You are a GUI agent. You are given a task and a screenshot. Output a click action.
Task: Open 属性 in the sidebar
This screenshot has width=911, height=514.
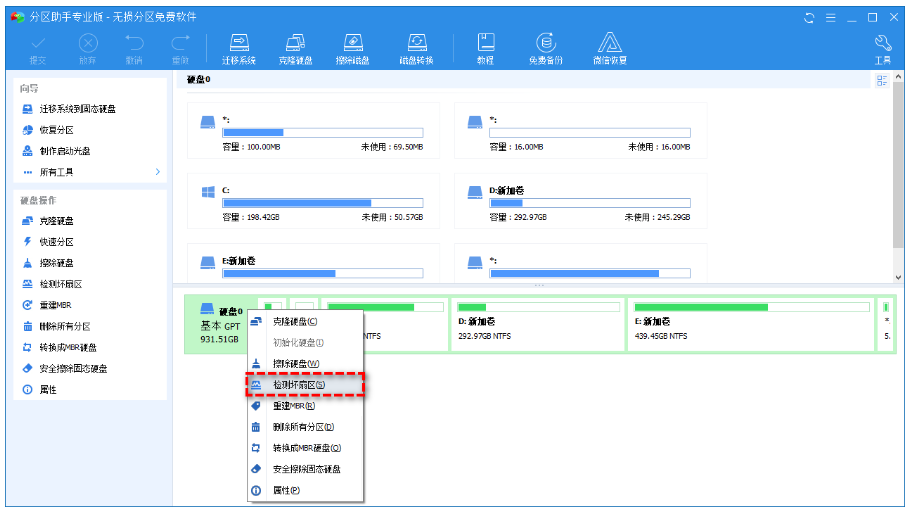point(48,390)
